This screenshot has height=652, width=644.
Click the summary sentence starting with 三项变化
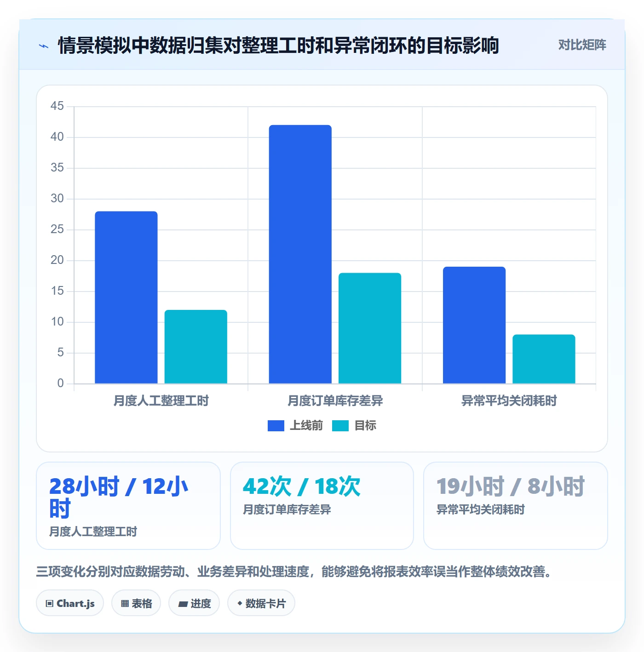pos(294,572)
